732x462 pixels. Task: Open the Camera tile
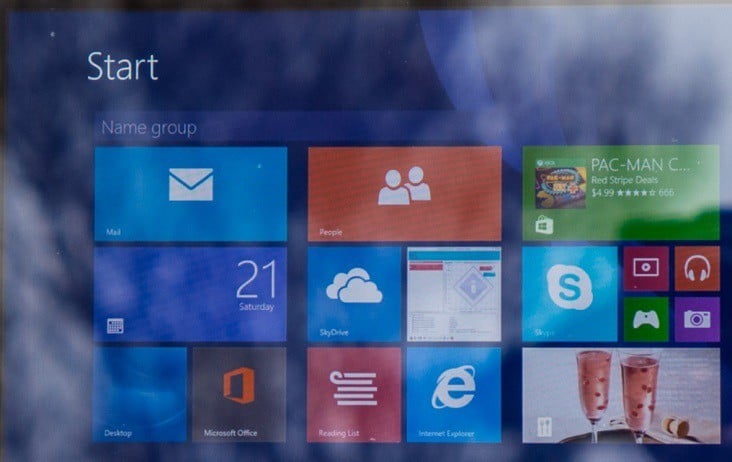tap(697, 320)
